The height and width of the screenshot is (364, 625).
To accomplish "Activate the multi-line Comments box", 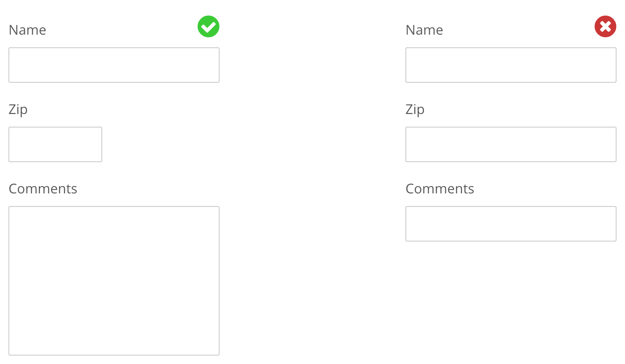I will [114, 280].
